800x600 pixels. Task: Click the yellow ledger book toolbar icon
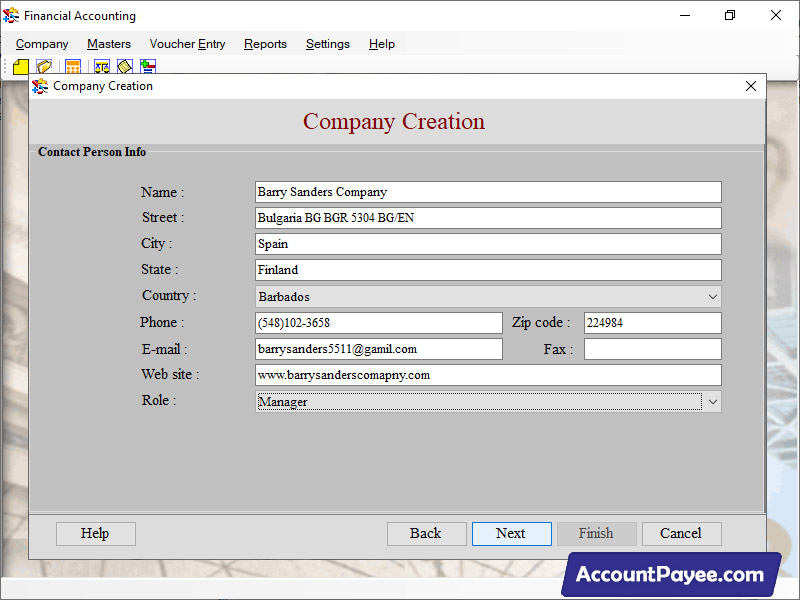pyautogui.click(x=125, y=67)
